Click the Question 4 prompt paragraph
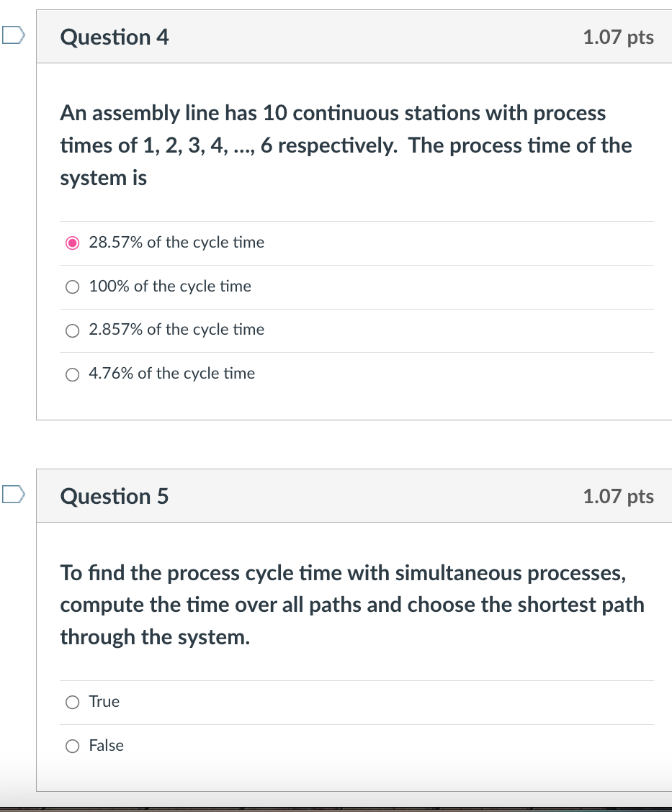672x812 pixels. (x=346, y=145)
